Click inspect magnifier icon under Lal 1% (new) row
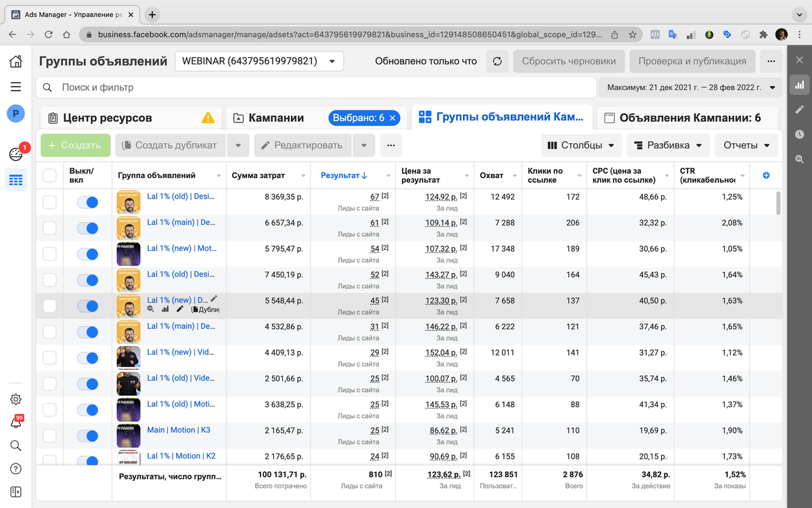The width and height of the screenshot is (812, 508). tap(151, 310)
